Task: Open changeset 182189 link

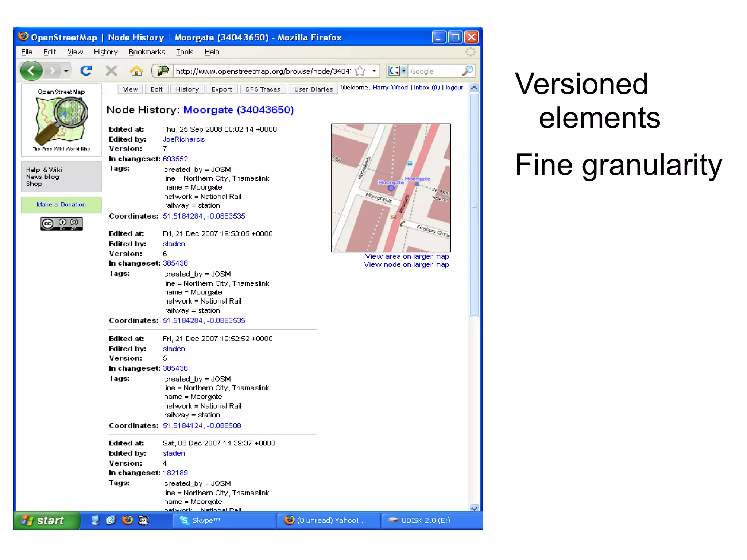Action: click(175, 472)
